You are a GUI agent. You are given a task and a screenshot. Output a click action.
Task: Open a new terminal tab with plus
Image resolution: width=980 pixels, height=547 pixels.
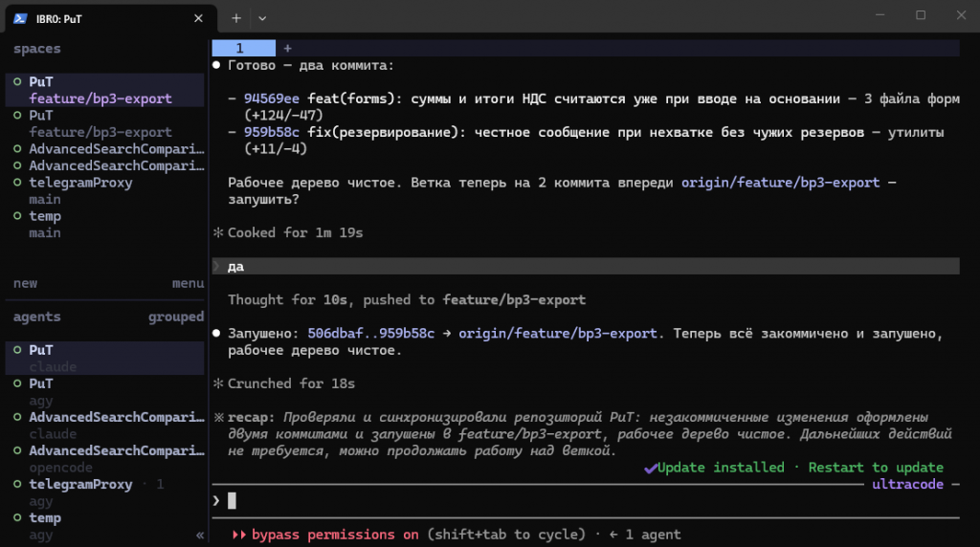236,19
